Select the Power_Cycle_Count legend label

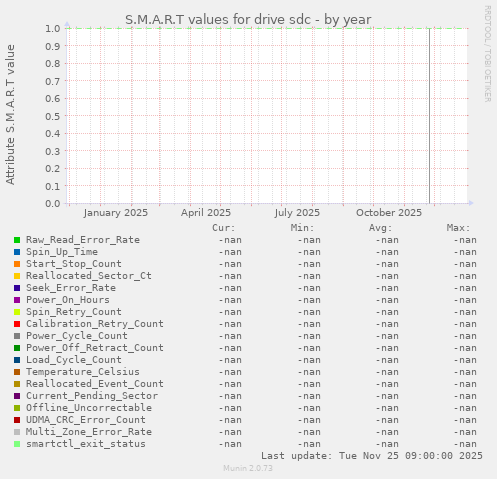tap(77, 336)
